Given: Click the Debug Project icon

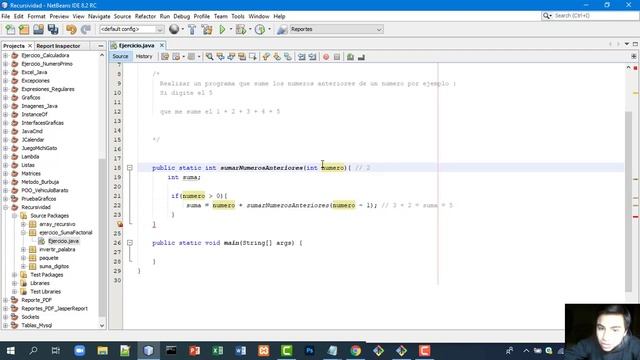Looking at the screenshot, I should click(x=241, y=29).
